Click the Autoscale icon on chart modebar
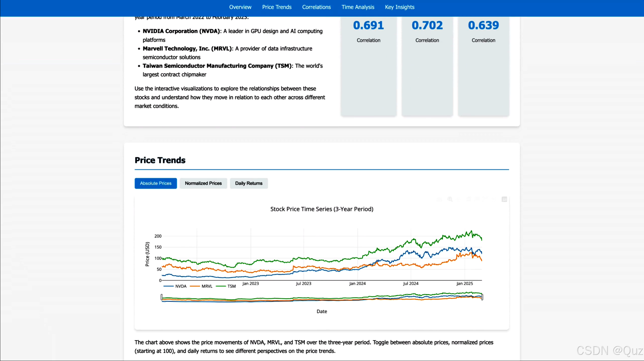This screenshot has width=644, height=361. coord(485,199)
